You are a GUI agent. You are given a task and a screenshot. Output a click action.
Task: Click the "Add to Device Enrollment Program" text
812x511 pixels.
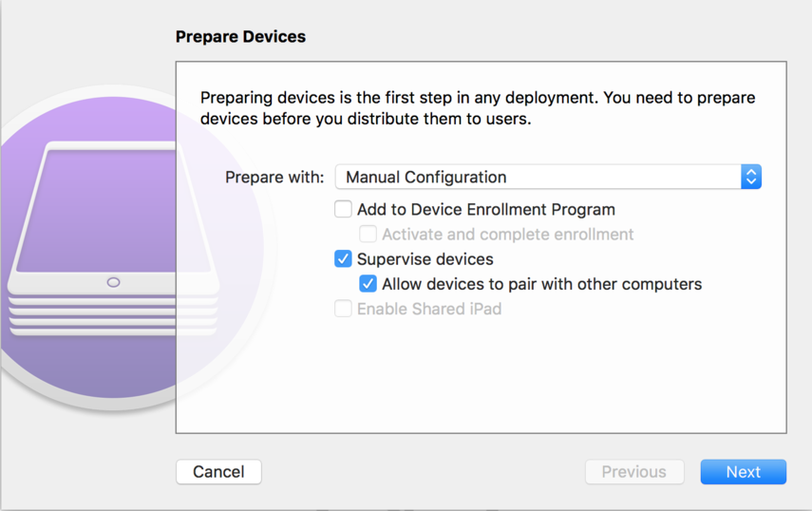[485, 210]
